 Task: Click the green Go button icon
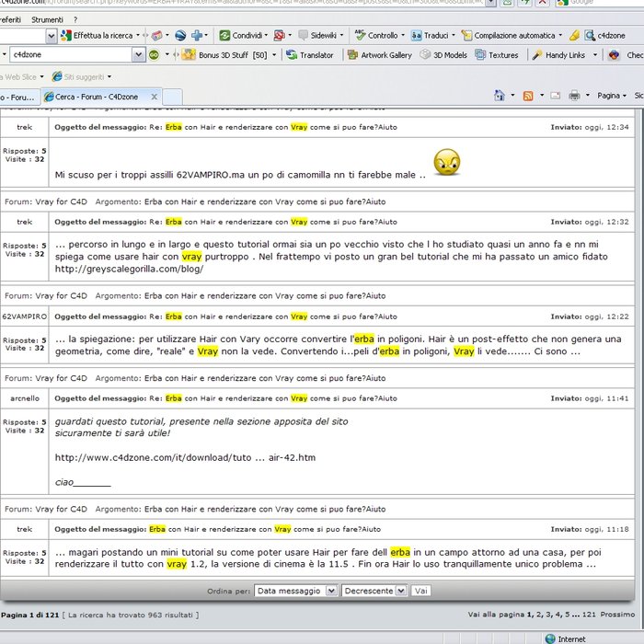(154, 54)
